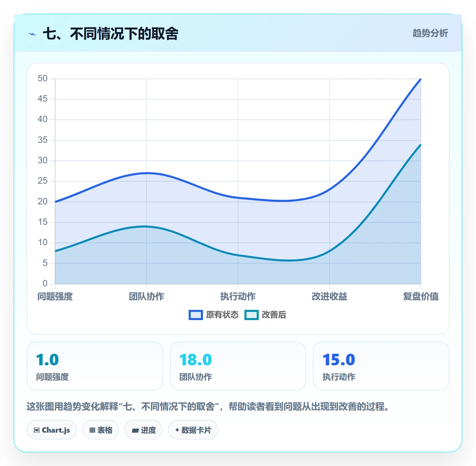Toggle the 改善后 legend swatch
The height and width of the screenshot is (466, 476).
(x=252, y=315)
